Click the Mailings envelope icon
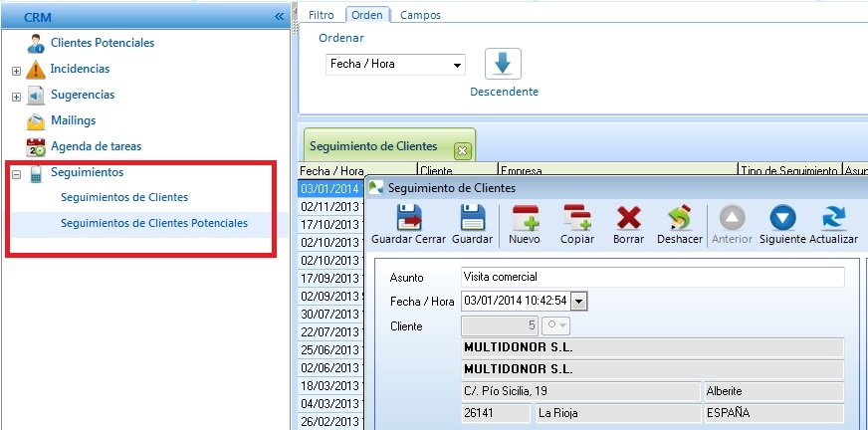The image size is (868, 430). 36,121
